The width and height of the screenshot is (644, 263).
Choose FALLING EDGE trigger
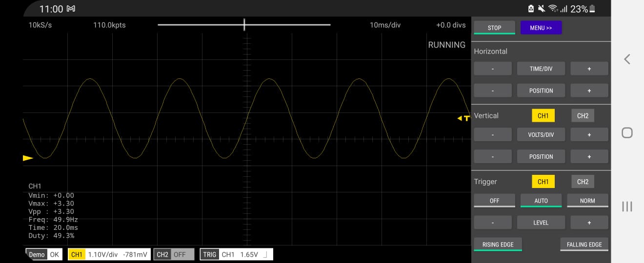(x=584, y=244)
